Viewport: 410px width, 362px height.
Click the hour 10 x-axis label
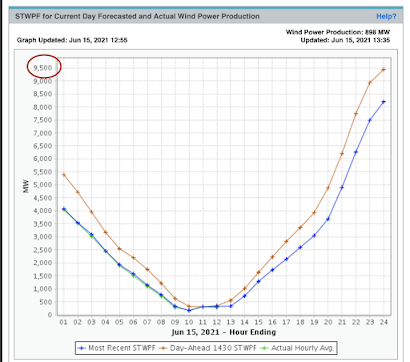[189, 322]
